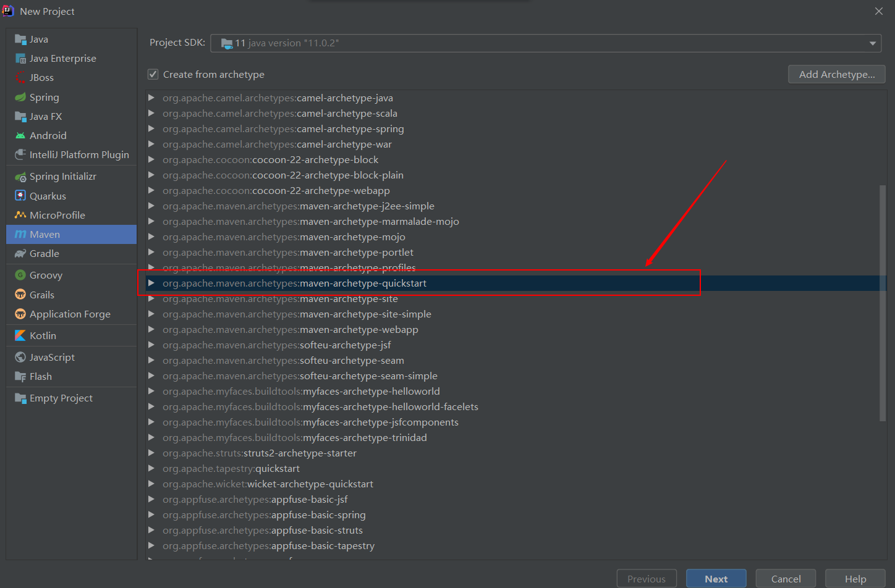Choose the Java FX folder icon
This screenshot has height=588, width=895.
[20, 117]
